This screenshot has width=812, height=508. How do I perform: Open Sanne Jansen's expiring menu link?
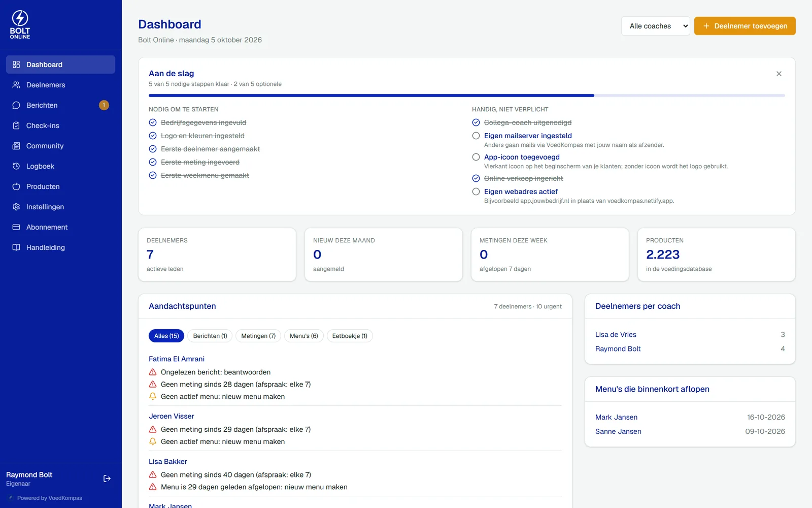(x=618, y=431)
